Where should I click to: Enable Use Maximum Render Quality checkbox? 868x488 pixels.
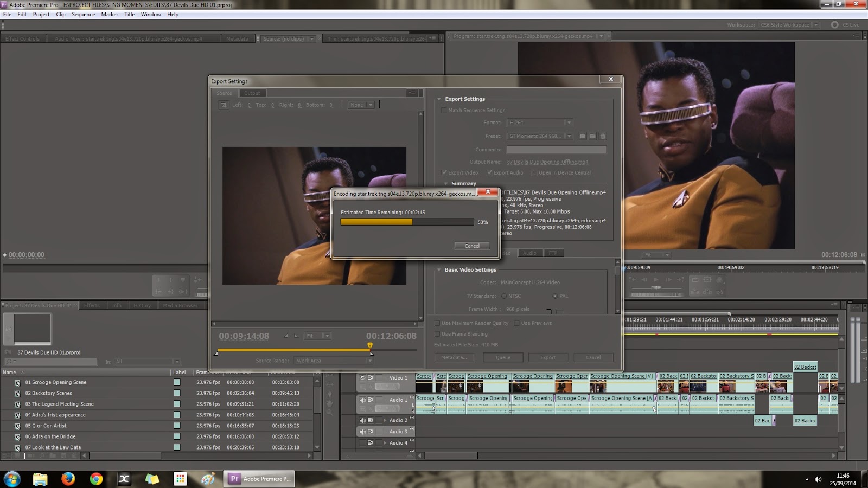437,323
